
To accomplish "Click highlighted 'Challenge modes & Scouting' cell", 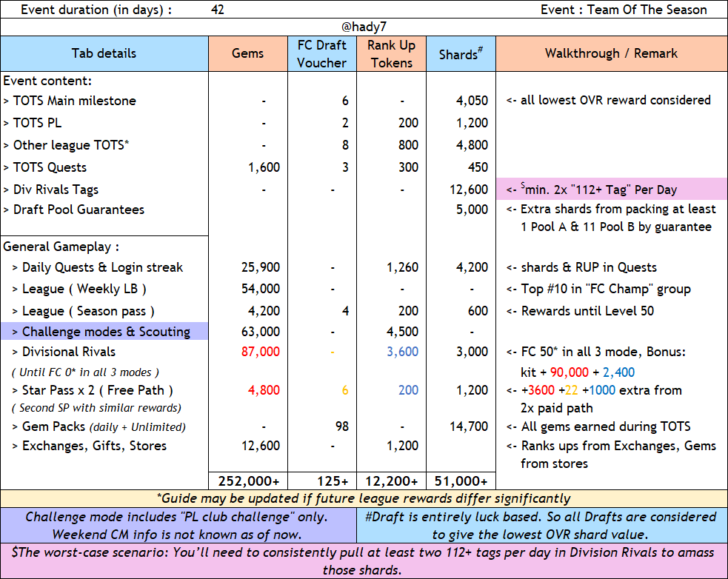I will tap(104, 332).
